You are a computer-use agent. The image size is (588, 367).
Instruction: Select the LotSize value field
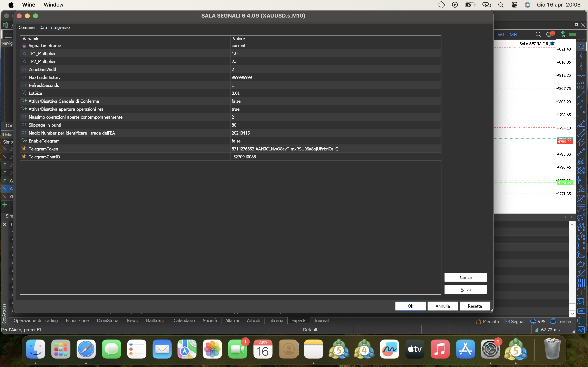[x=235, y=93]
